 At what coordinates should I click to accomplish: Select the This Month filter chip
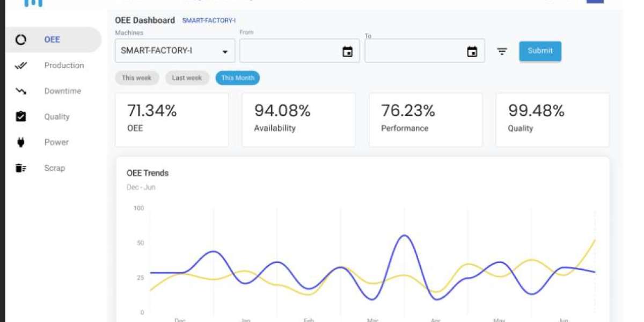click(238, 78)
